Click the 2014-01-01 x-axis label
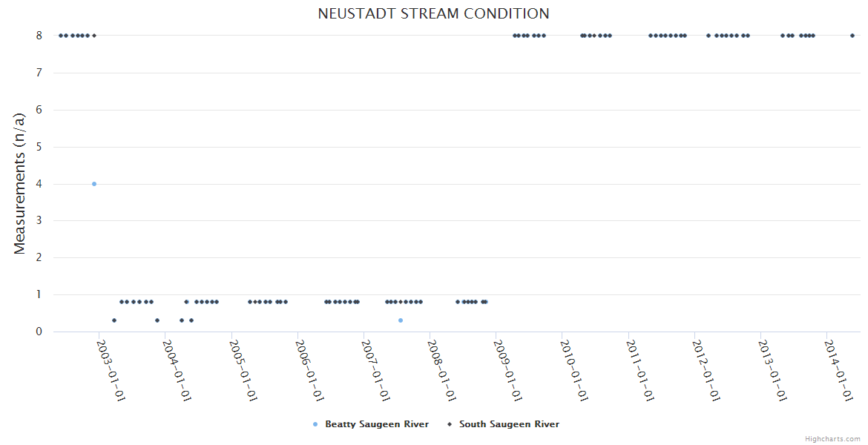Viewport: 868px width, 445px height. [x=839, y=370]
